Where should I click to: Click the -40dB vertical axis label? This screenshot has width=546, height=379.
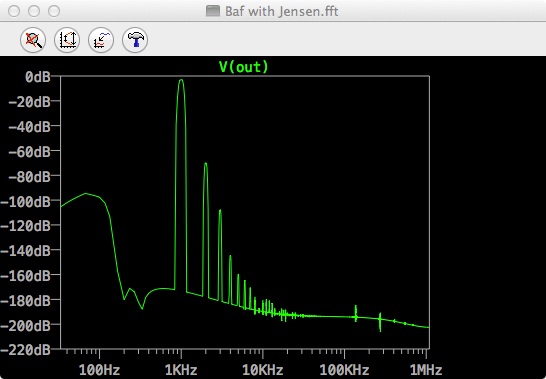pyautogui.click(x=29, y=126)
